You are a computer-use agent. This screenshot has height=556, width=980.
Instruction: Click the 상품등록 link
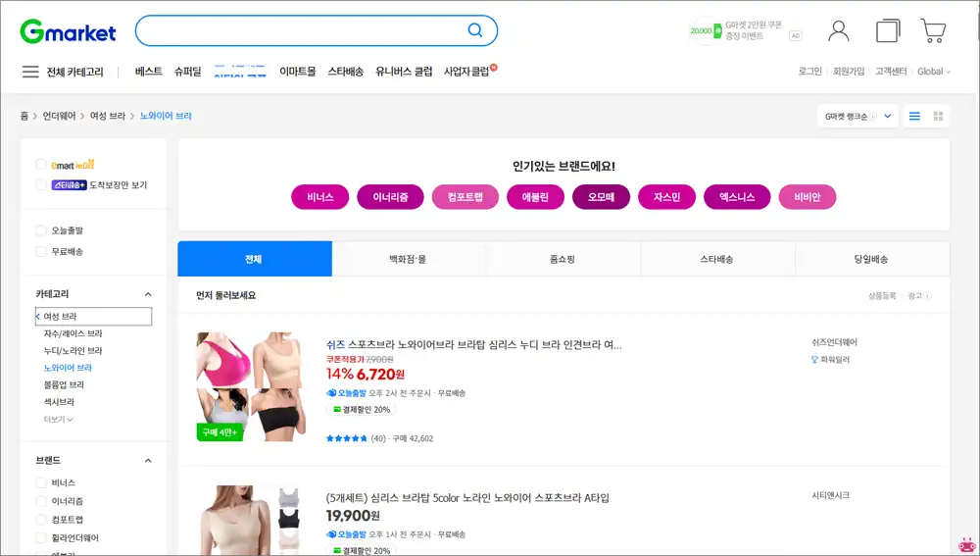(x=882, y=296)
